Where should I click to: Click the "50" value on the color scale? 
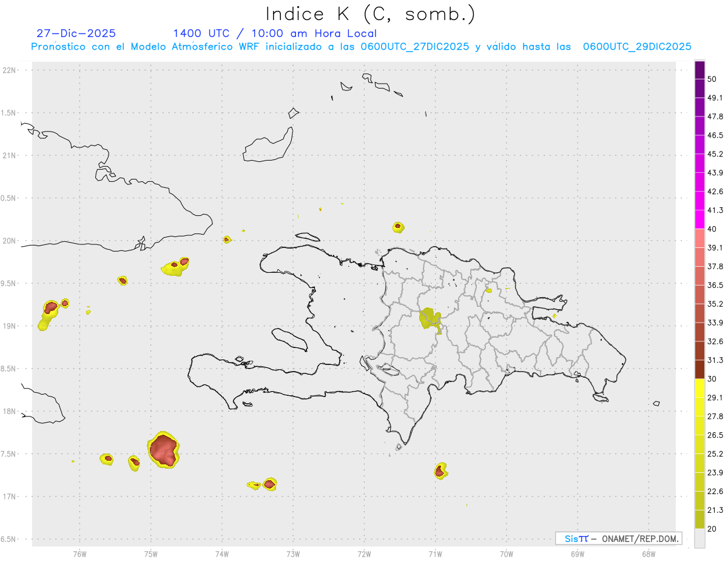coord(712,79)
